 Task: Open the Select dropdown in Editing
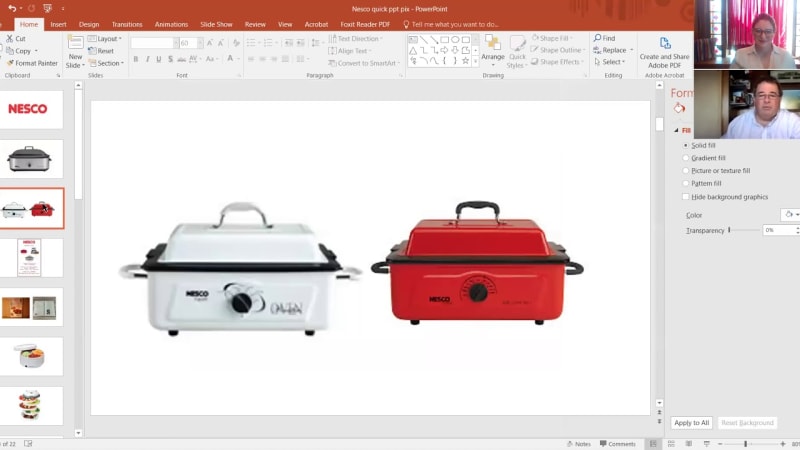click(610, 62)
